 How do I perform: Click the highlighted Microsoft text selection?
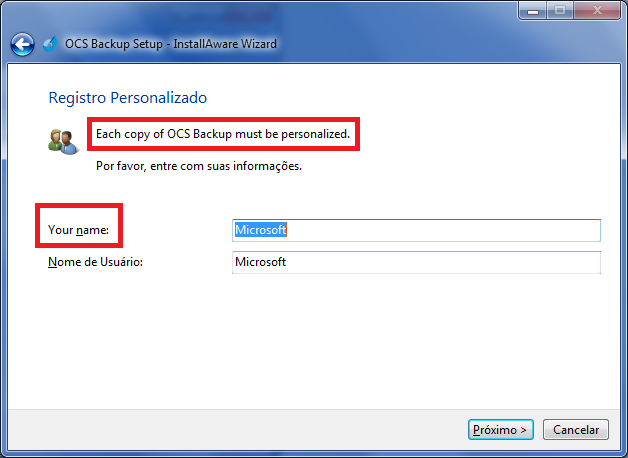260,230
